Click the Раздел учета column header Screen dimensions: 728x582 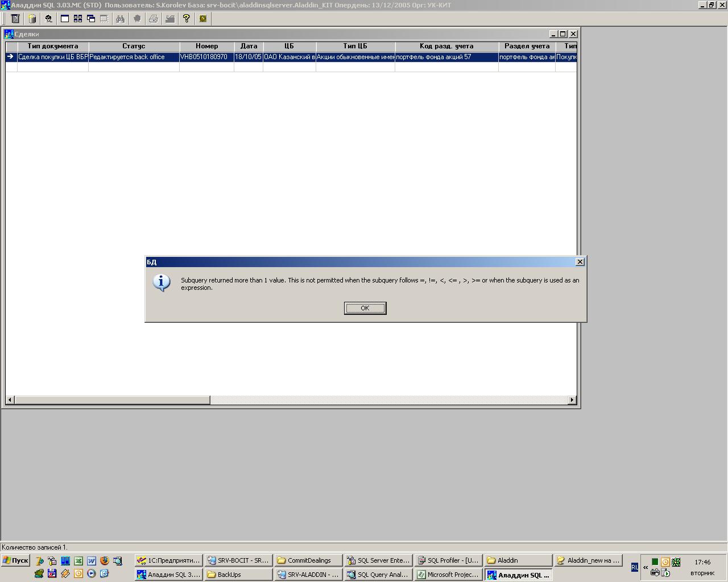point(527,46)
